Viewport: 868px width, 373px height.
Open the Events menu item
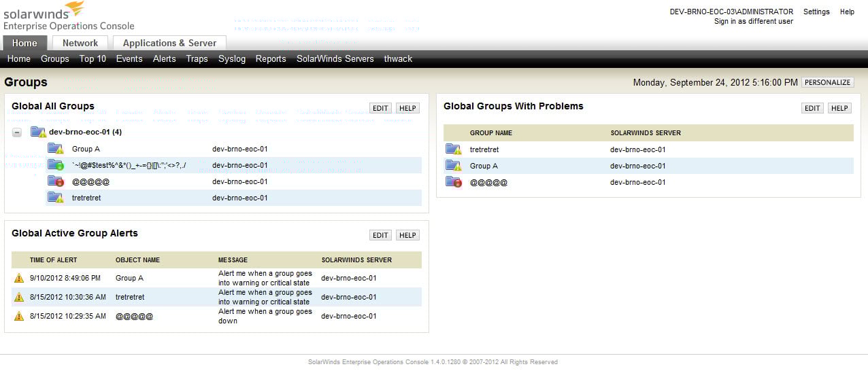129,59
